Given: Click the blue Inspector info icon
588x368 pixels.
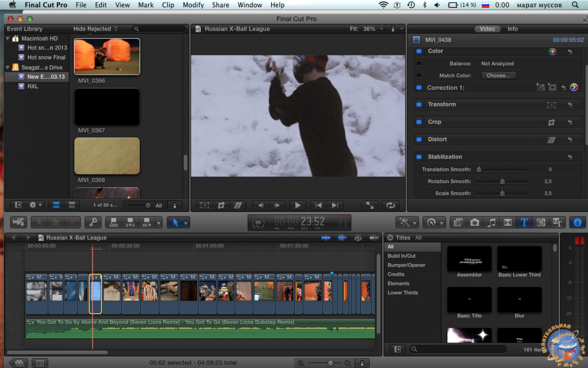Looking at the screenshot, I should (577, 222).
